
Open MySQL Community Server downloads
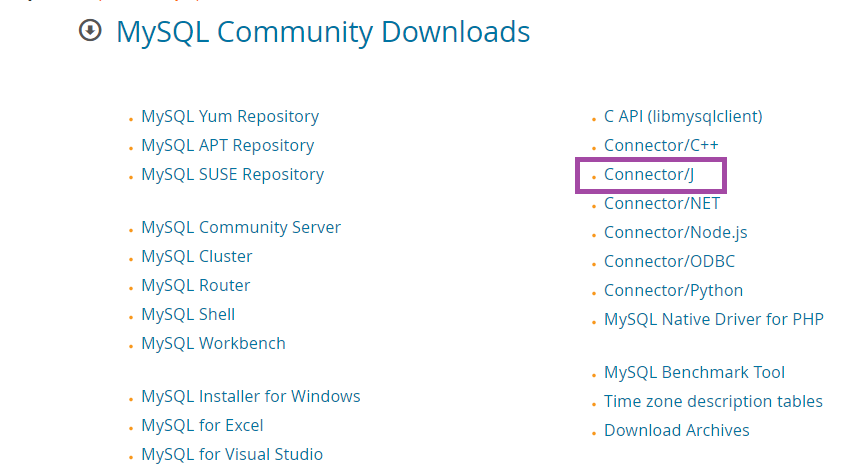(241, 228)
